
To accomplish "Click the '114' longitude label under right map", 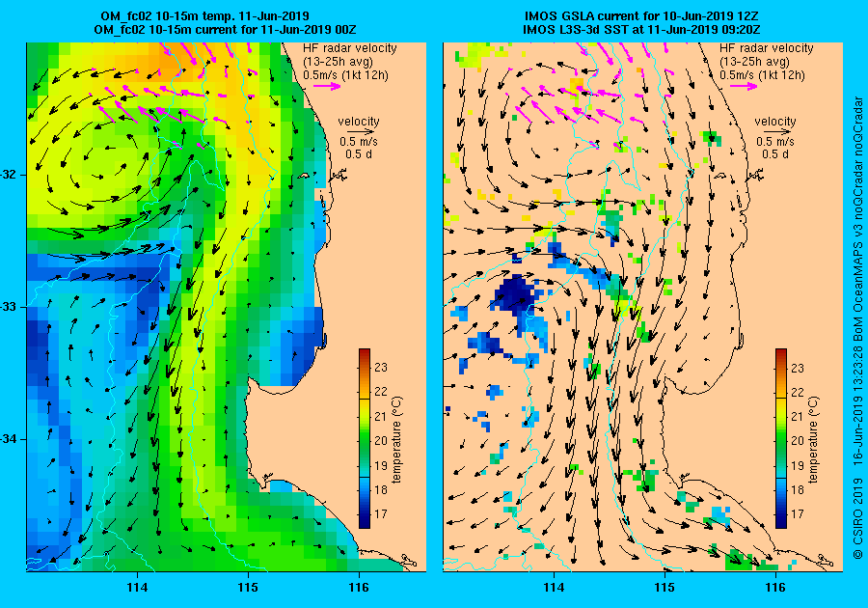I will point(554,587).
